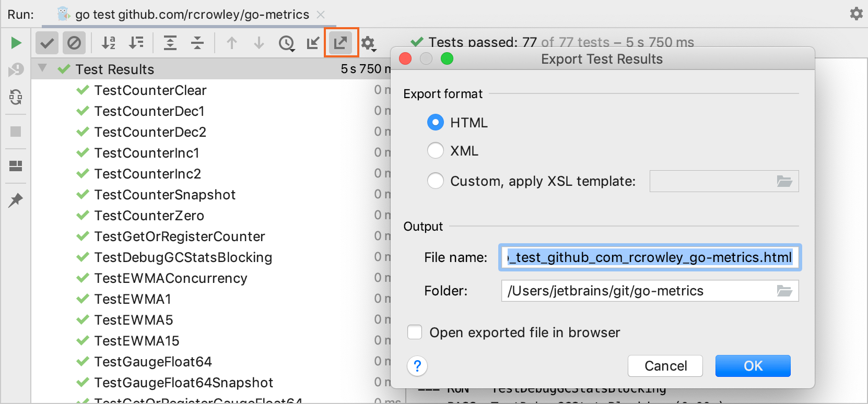This screenshot has height=404, width=868.
Task: Rerun failed tests icon in sidebar
Action: click(16, 70)
